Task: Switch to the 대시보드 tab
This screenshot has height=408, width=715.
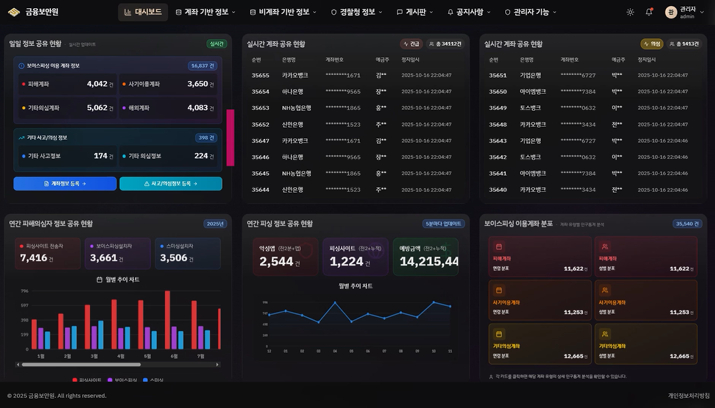Action: [x=142, y=12]
